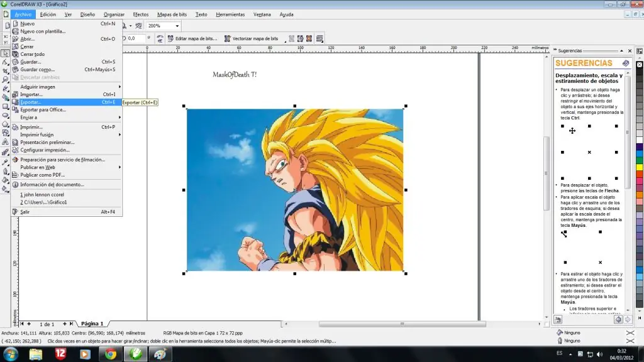Open Firefox from the taskbar
Image resolution: width=644 pixels, height=362 pixels.
click(111, 354)
